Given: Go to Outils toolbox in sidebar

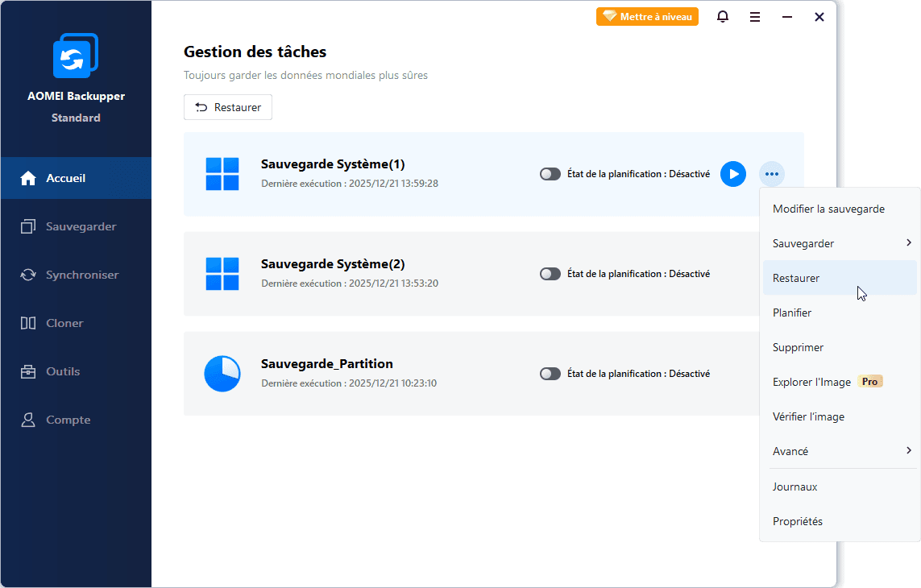Looking at the screenshot, I should pyautogui.click(x=63, y=371).
